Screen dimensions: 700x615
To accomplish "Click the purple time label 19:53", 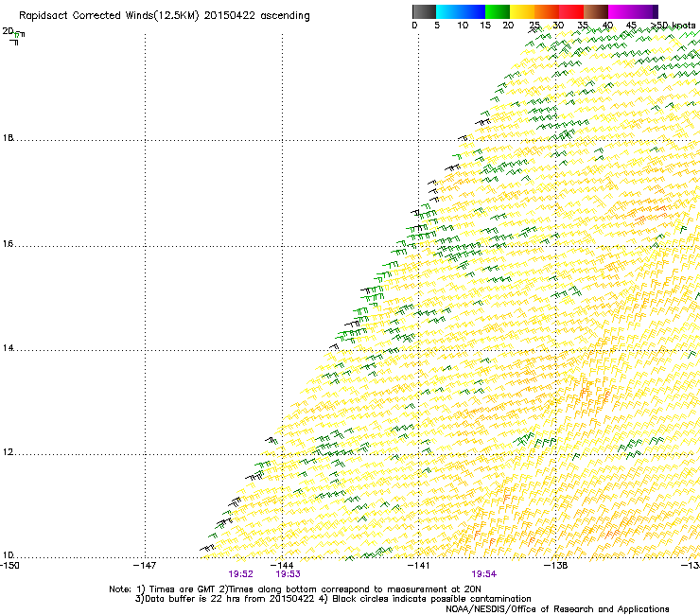I will point(288,574).
